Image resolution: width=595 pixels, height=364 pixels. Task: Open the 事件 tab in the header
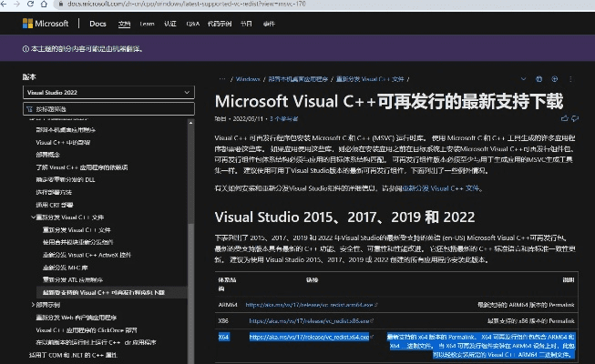click(269, 24)
